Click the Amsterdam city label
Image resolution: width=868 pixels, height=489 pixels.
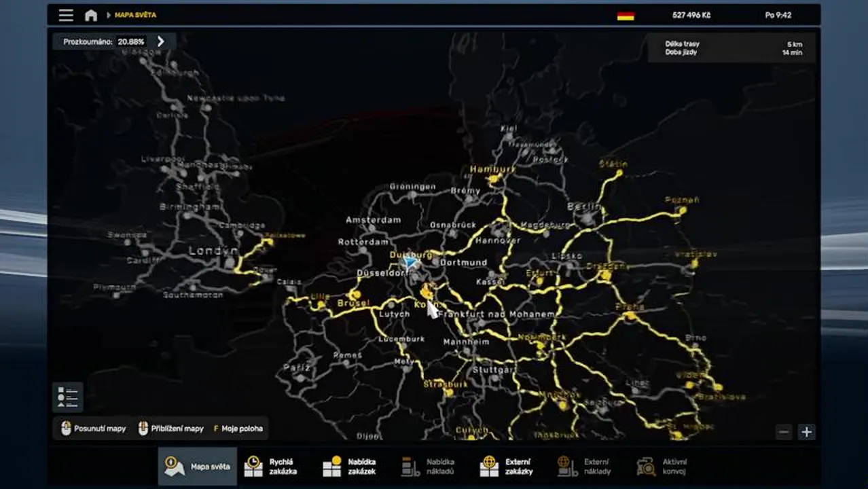point(374,220)
